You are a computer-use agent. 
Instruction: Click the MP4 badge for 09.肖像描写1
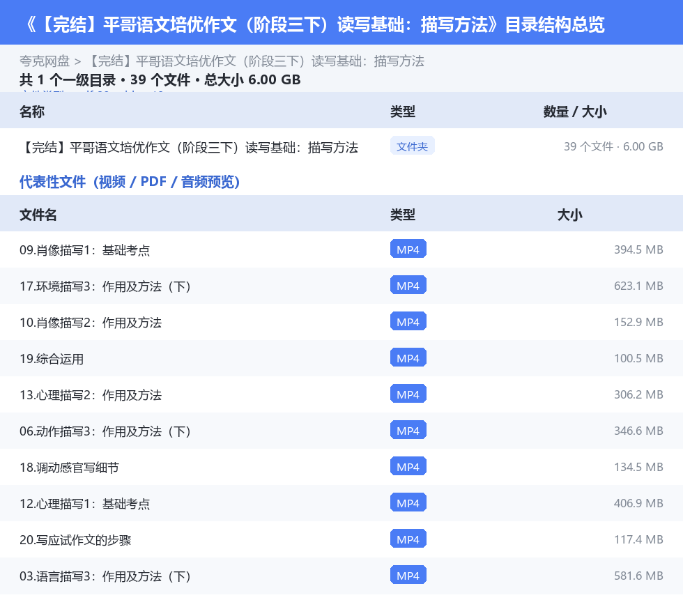(408, 249)
